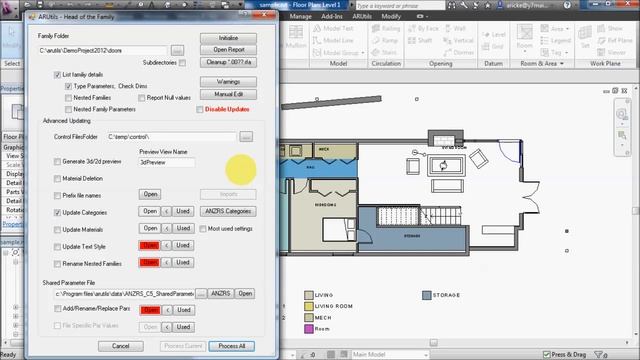Uncheck List family details
Viewport: 640px width, 360px height.
coord(57,75)
